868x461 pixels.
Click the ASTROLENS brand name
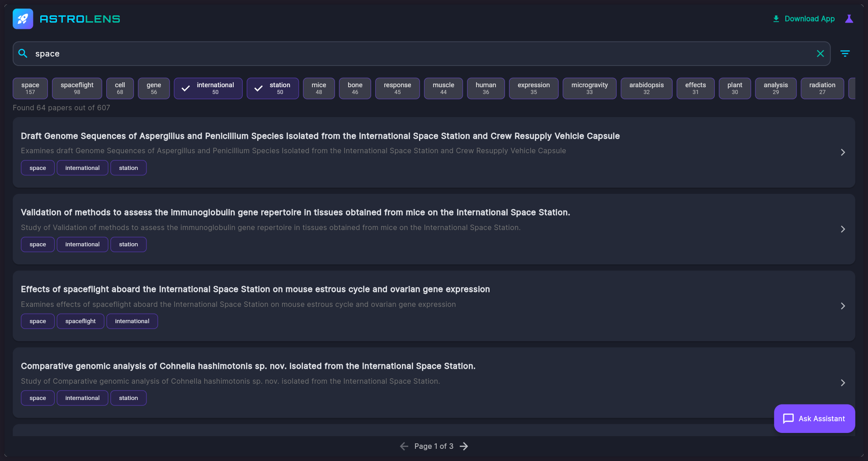pyautogui.click(x=80, y=19)
